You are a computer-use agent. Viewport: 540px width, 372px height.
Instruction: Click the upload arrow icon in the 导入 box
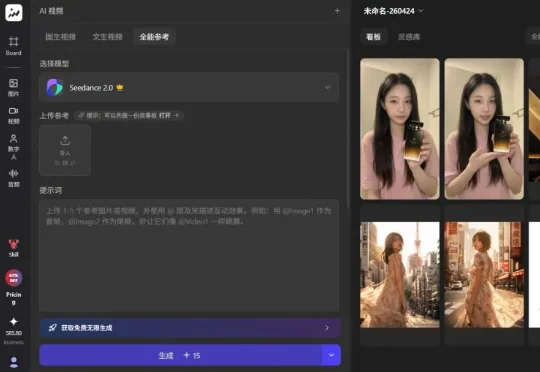[x=65, y=141]
